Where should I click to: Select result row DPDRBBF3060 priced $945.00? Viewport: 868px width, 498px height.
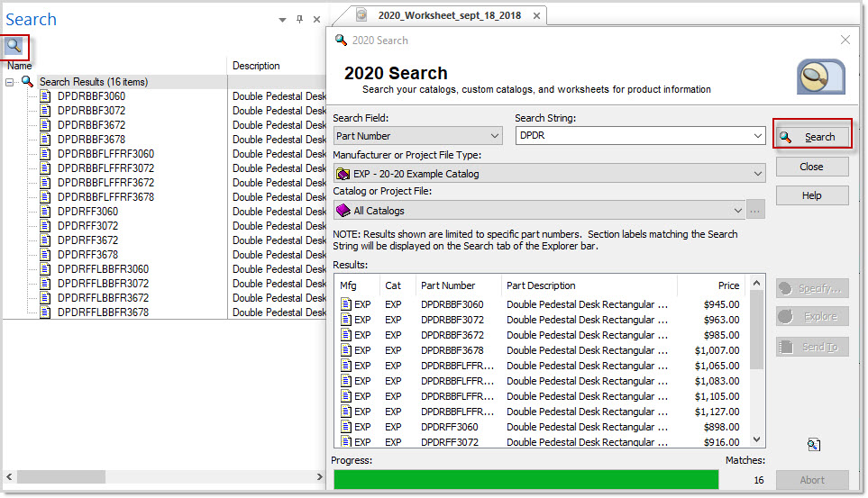(x=540, y=304)
